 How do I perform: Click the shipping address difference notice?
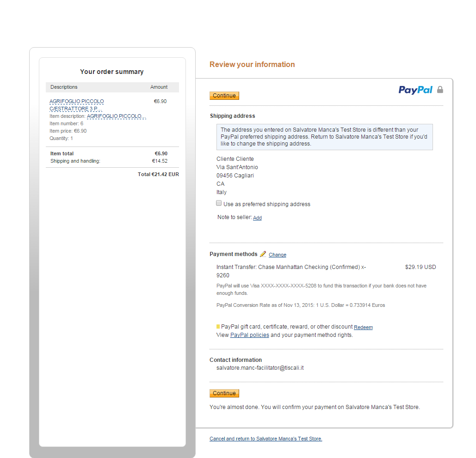324,137
